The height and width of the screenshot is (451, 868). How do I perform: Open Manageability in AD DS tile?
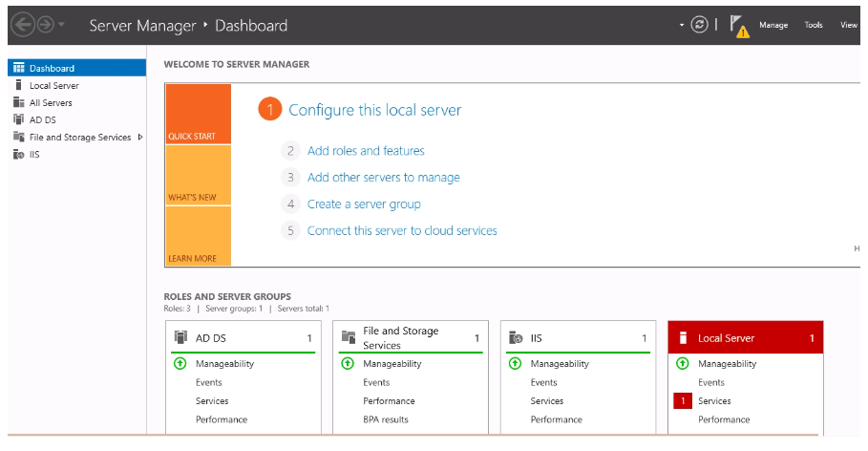coord(224,363)
